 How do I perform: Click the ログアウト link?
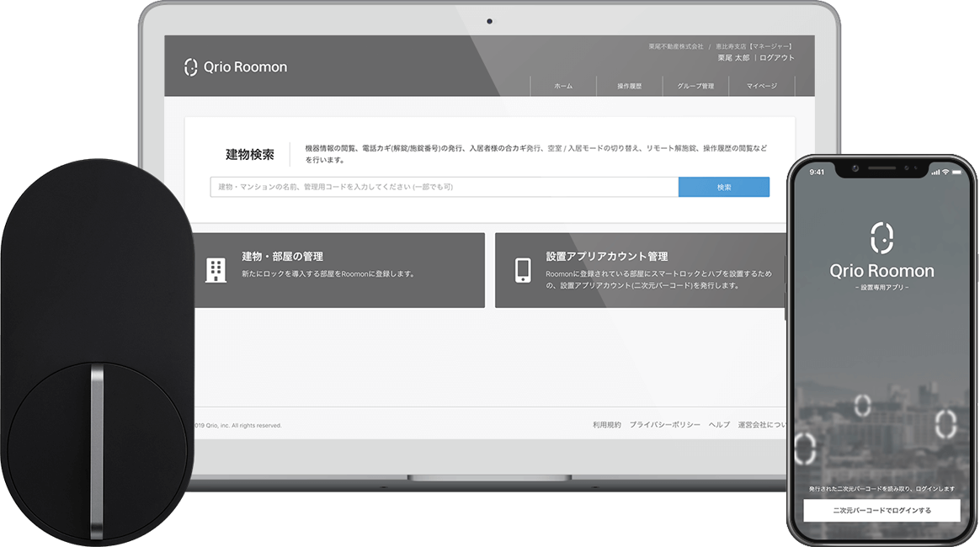tap(777, 57)
